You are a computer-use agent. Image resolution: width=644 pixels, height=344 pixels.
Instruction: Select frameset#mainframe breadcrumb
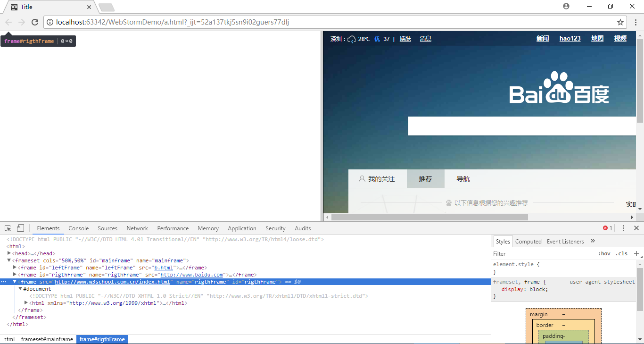(x=47, y=339)
